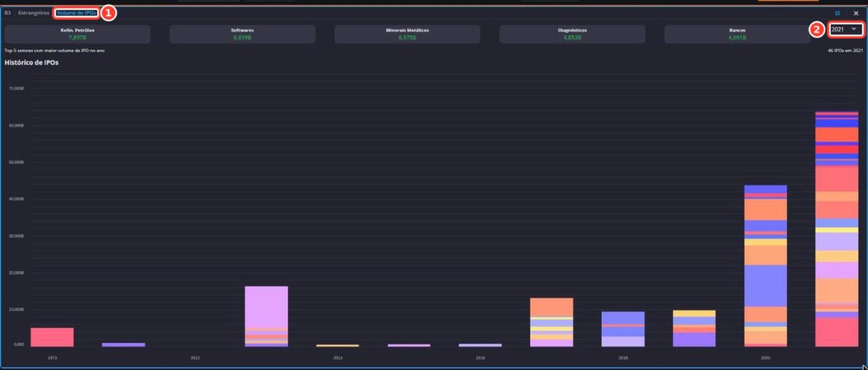Click the stacked bar above the 2020 label
Screen dimensions: 868x370
[765, 266]
